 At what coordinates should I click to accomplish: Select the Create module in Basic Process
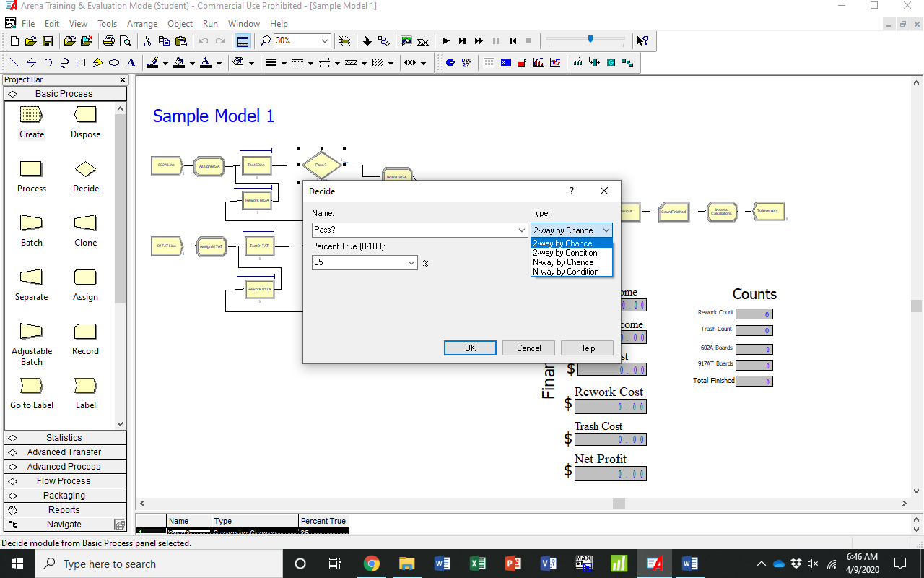pos(32,114)
